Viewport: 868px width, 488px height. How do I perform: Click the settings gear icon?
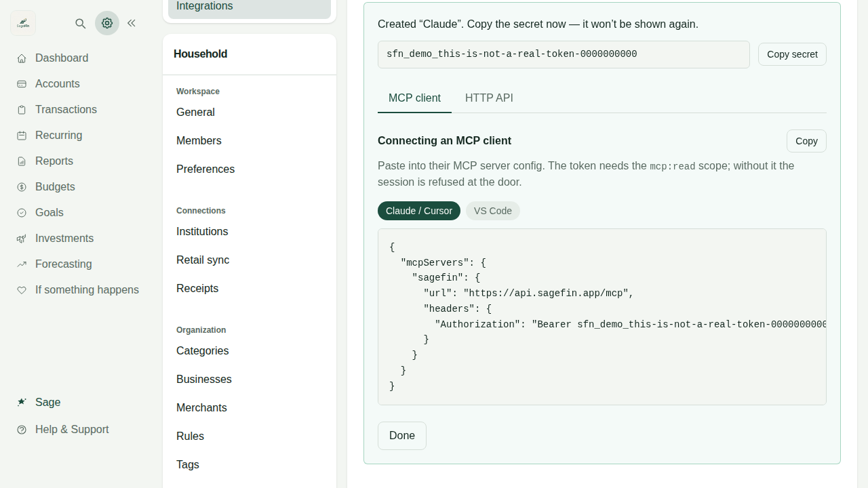[x=107, y=23]
